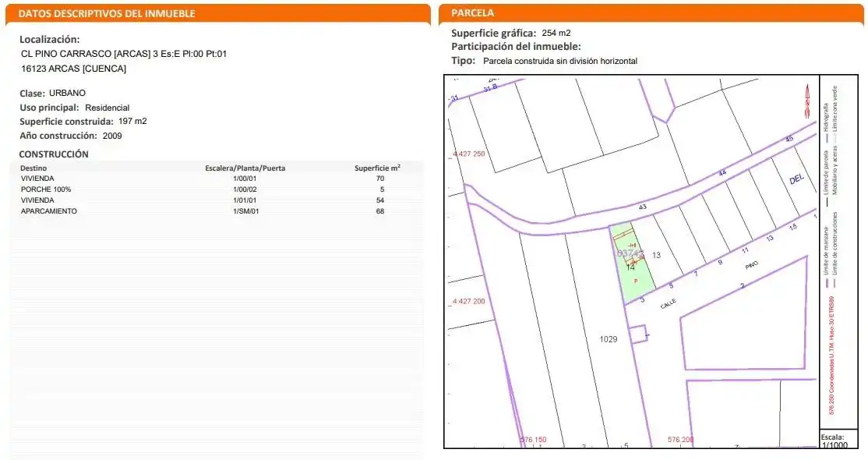Click the "576.200" coordinate label

tap(681, 440)
